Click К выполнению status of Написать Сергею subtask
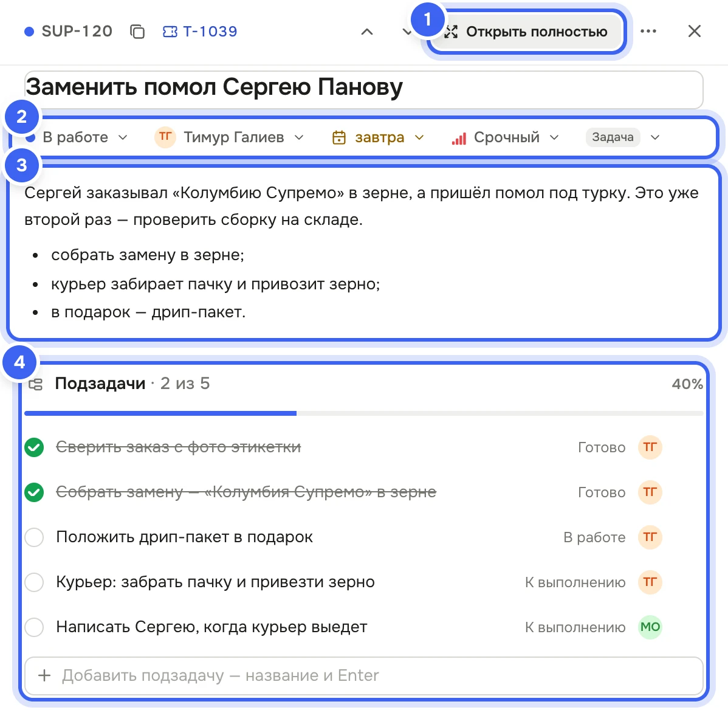728x710 pixels. [575, 627]
